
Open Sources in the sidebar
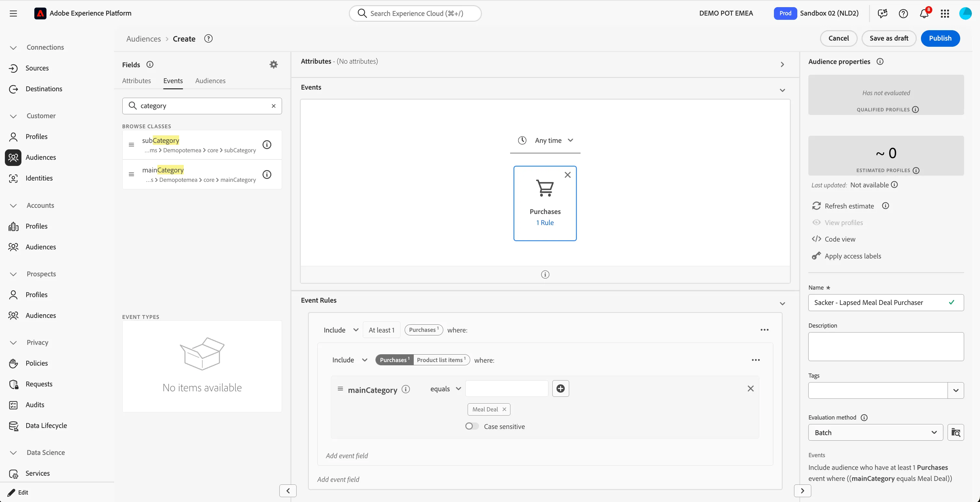point(37,68)
